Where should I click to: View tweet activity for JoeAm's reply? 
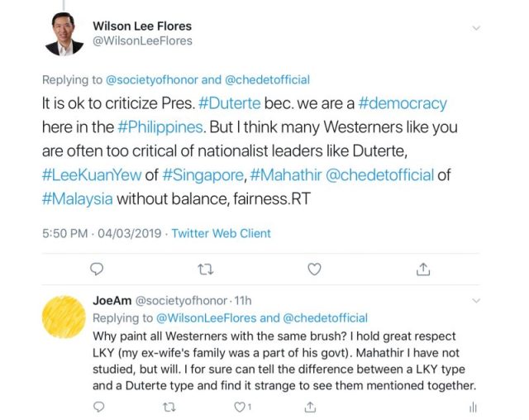474,406
